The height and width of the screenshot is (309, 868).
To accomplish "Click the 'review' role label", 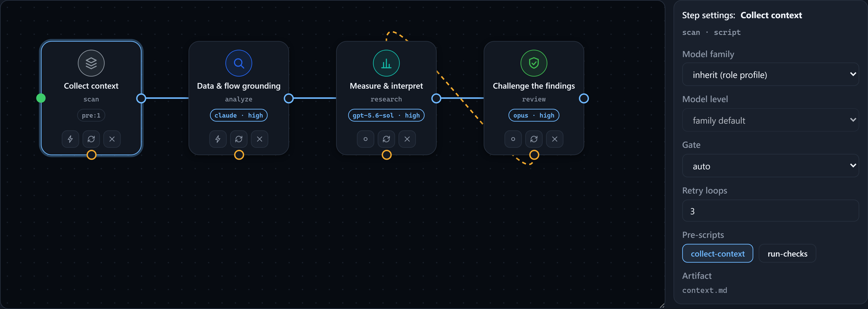I will [x=534, y=99].
